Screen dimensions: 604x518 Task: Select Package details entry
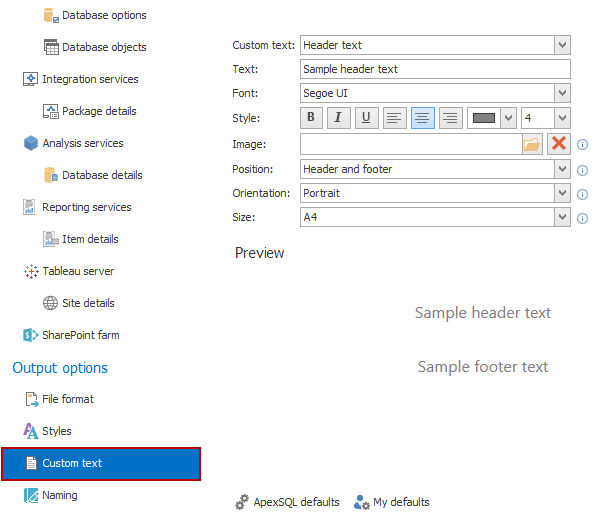point(99,111)
